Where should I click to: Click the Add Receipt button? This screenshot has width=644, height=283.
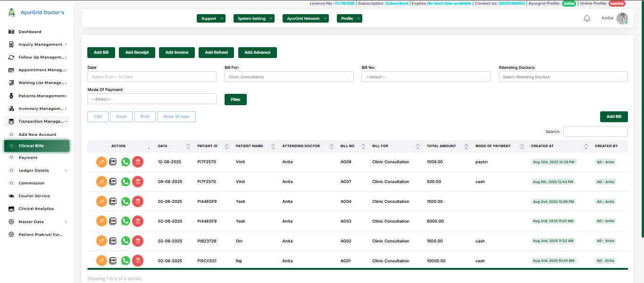[x=136, y=52]
